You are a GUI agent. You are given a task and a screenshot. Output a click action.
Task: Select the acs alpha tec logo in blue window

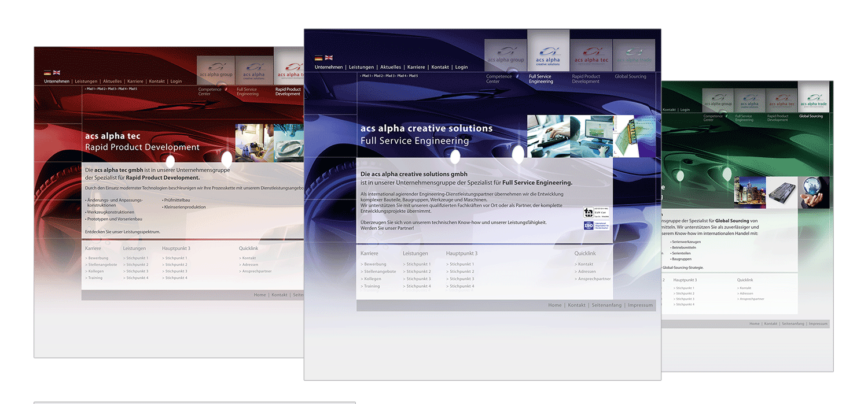[591, 55]
